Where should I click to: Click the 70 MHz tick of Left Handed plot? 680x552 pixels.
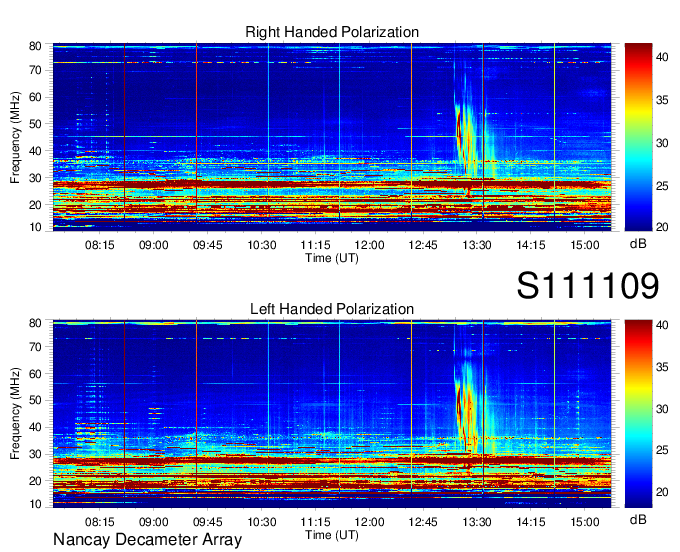(35, 347)
